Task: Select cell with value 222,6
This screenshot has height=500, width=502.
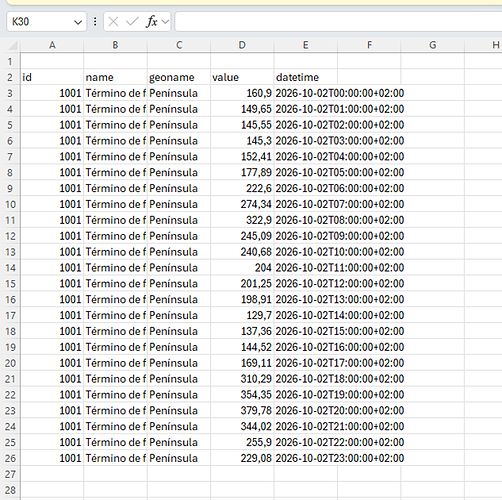Action: 242,188
